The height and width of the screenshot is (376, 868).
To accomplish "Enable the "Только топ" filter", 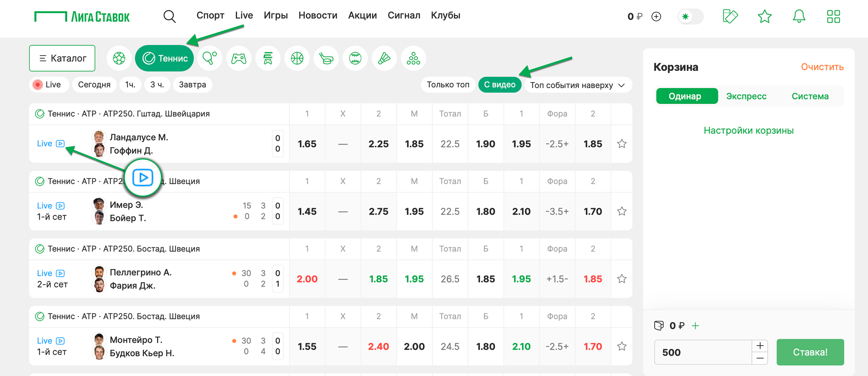I will click(x=448, y=85).
